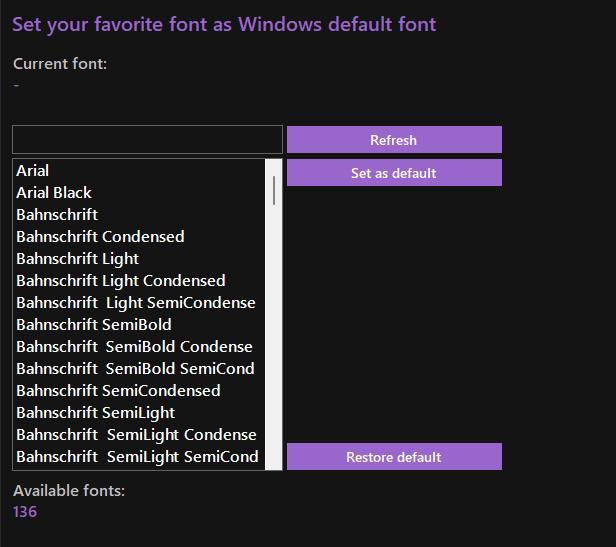
Task: Click the font list vertical scrollbar thumb
Action: point(274,189)
